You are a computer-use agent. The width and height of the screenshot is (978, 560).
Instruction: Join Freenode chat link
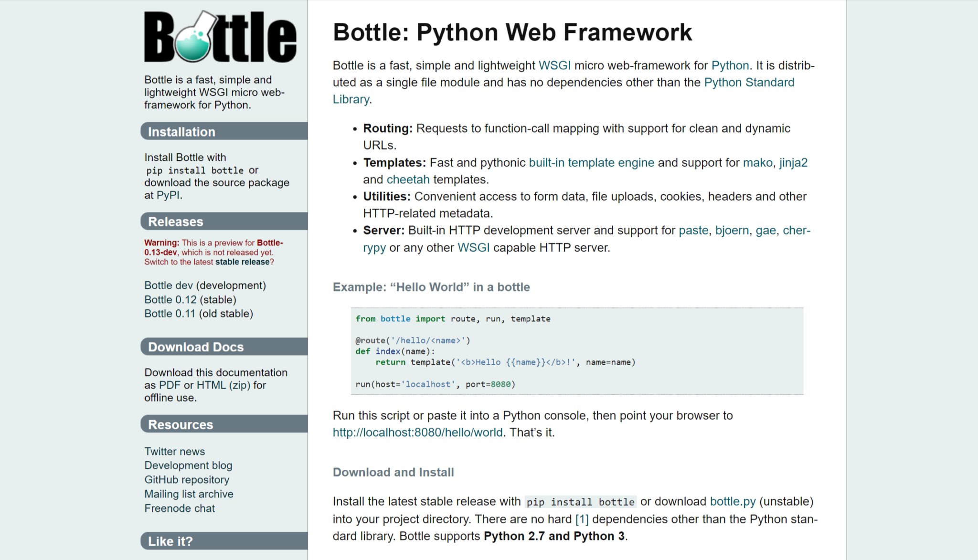(x=180, y=508)
